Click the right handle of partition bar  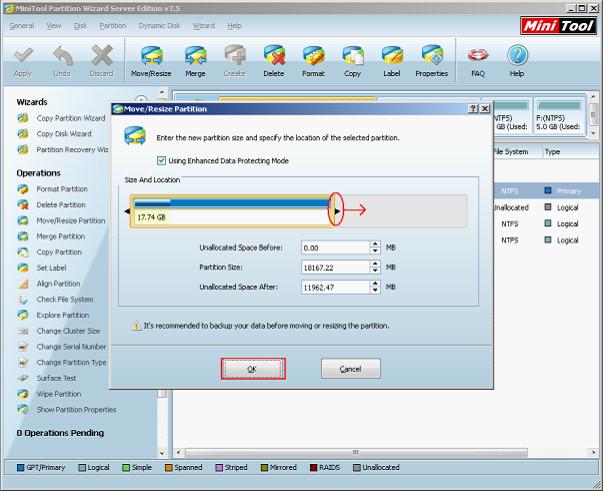click(x=335, y=211)
